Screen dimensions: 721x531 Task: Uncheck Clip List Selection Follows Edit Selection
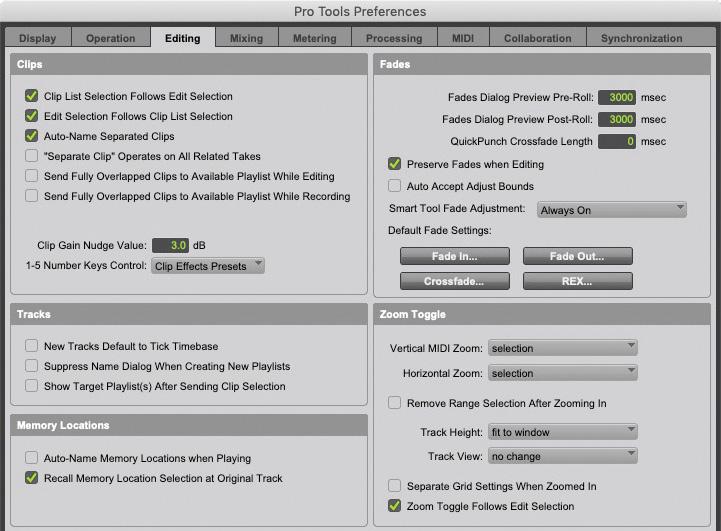(x=32, y=96)
